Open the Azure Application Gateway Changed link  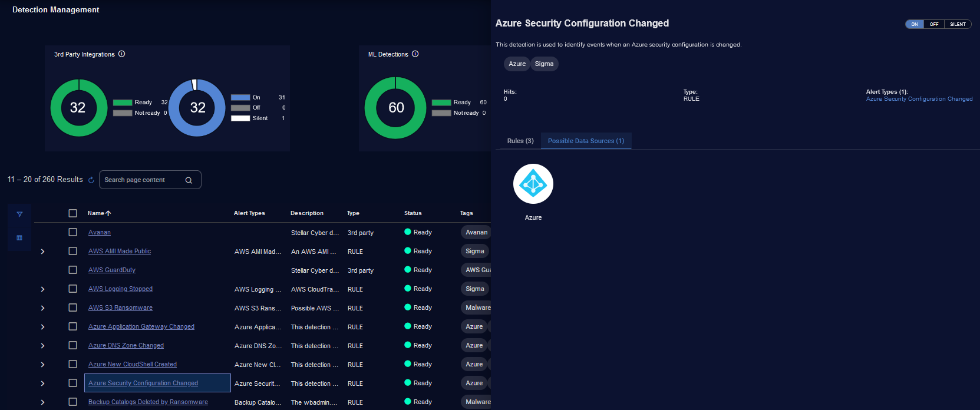click(141, 327)
